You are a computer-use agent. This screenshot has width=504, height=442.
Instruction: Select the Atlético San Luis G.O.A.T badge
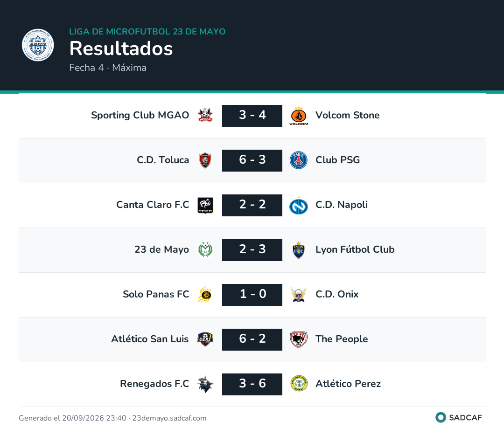205,339
